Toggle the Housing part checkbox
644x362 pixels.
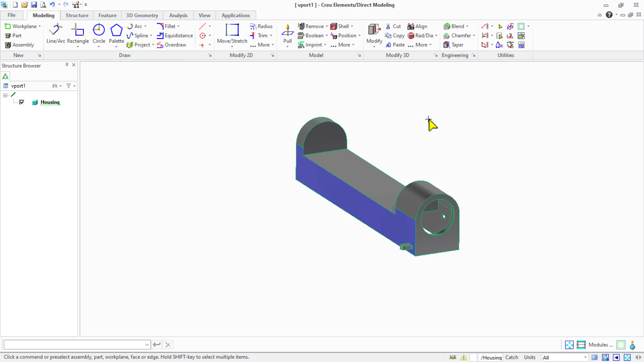(x=22, y=102)
